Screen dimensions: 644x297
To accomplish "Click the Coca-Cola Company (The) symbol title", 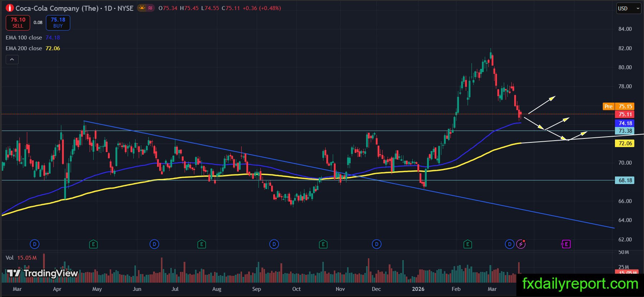I will tap(57, 8).
